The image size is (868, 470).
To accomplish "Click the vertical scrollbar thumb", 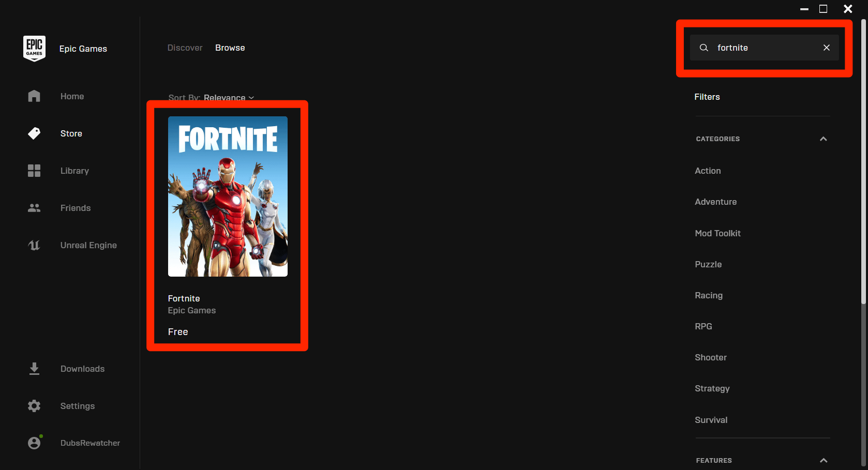I will (863, 161).
